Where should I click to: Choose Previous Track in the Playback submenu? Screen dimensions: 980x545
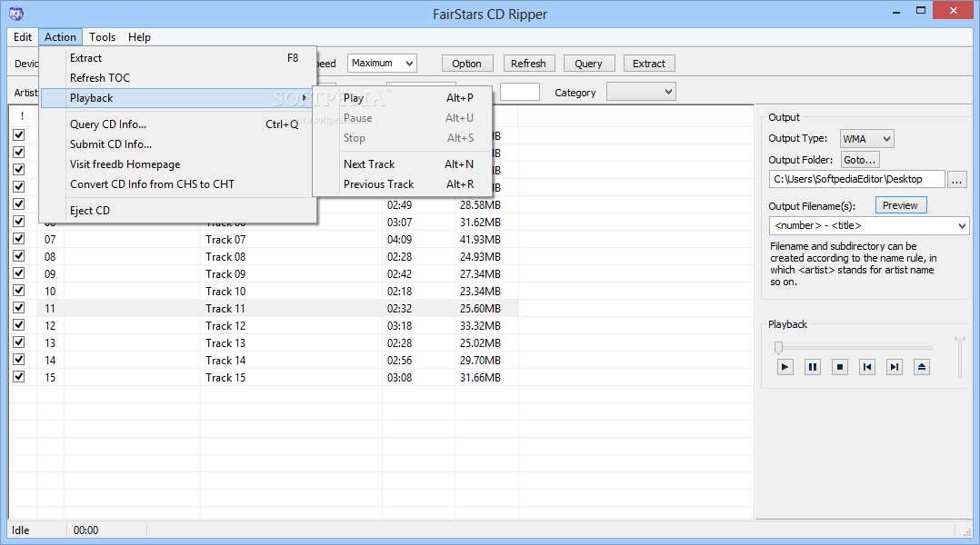403,184
